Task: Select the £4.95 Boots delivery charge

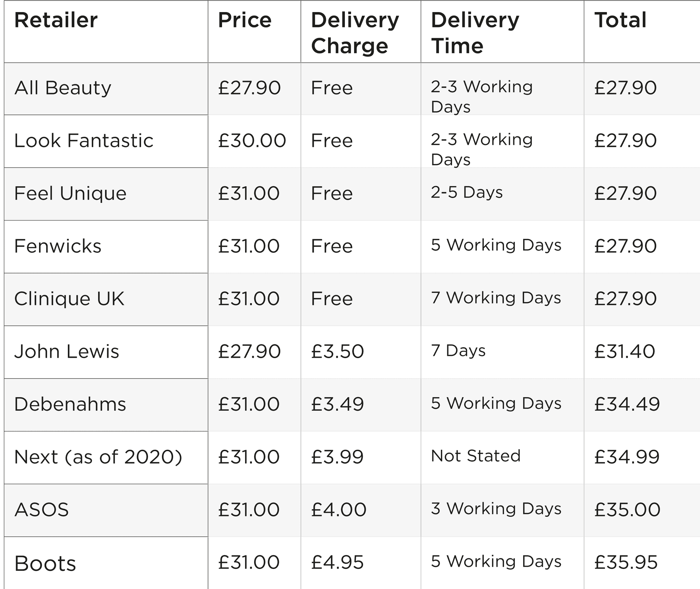Action: point(337,562)
